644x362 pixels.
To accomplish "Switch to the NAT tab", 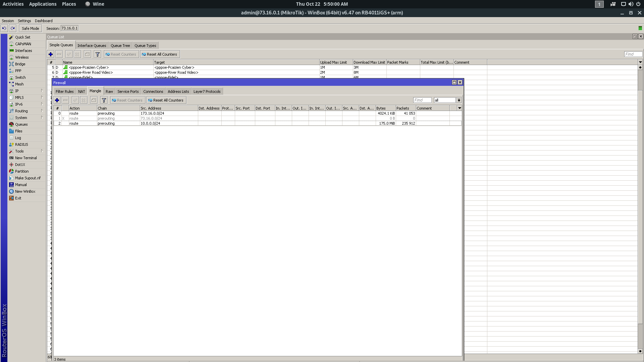I will pyautogui.click(x=82, y=92).
